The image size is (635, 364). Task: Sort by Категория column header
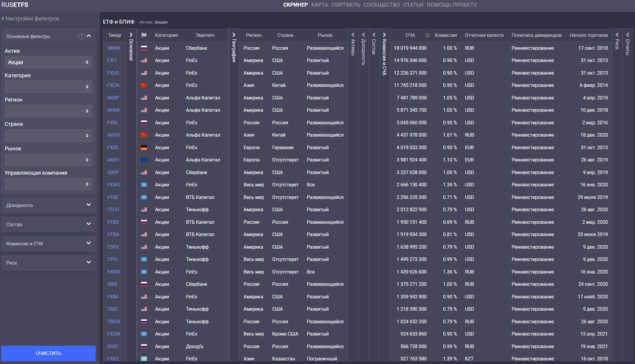166,35
